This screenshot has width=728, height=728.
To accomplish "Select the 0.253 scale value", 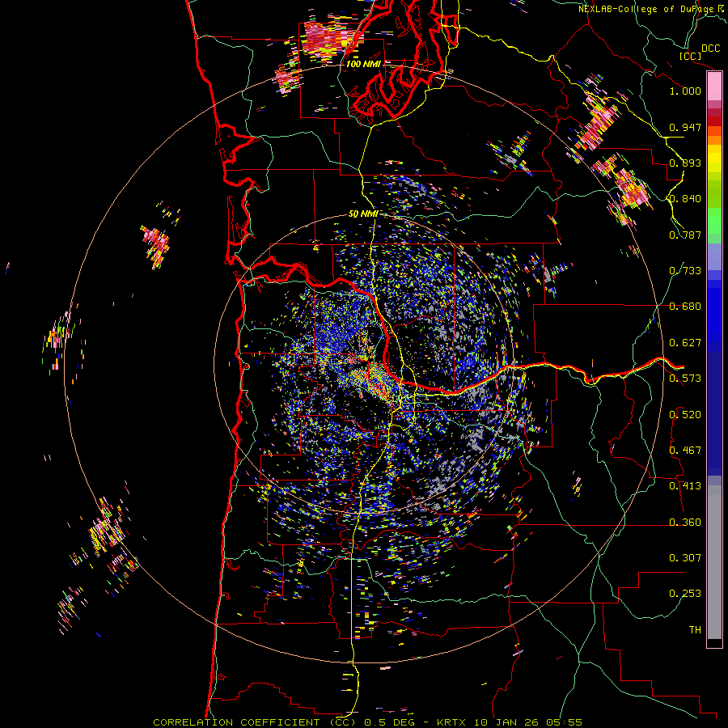I will (685, 594).
